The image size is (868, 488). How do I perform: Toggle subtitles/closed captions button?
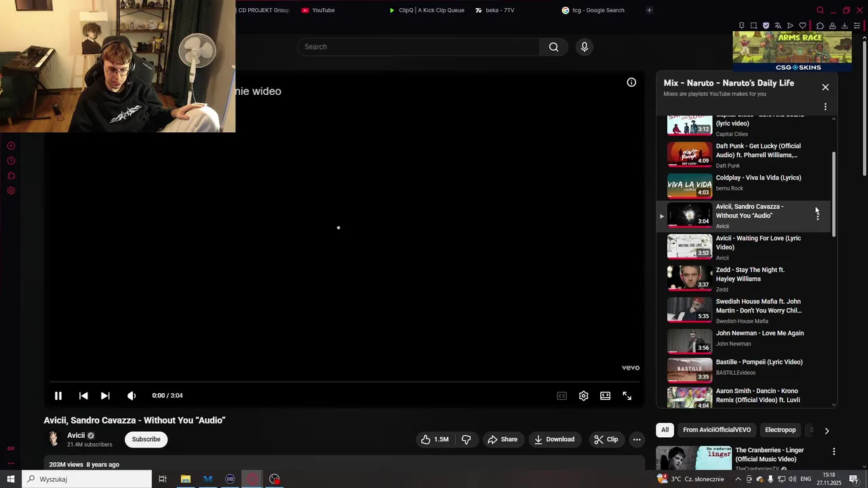tap(561, 396)
